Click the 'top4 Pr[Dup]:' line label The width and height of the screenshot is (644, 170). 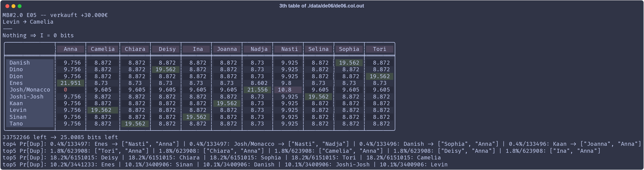coord(25,144)
